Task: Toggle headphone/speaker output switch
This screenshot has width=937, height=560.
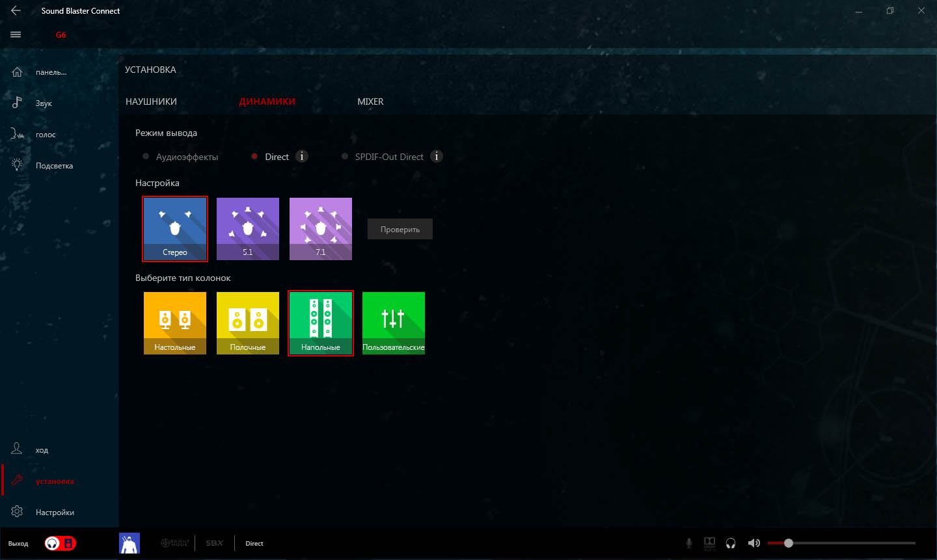Action: [61, 543]
